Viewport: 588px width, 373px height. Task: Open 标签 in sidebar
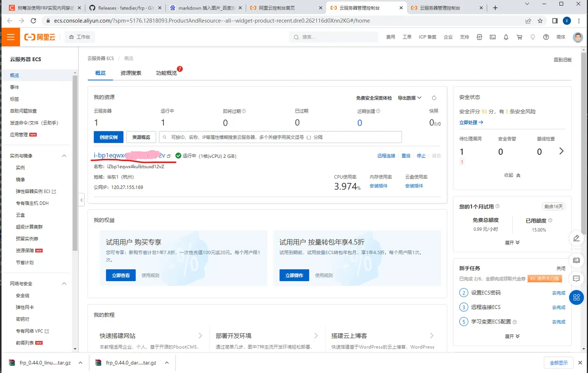coord(14,99)
